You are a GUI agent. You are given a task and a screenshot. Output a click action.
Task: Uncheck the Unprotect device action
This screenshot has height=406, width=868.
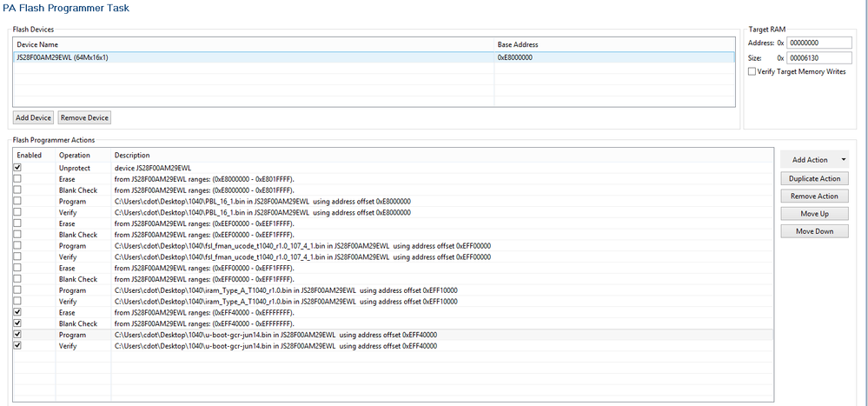(17, 167)
